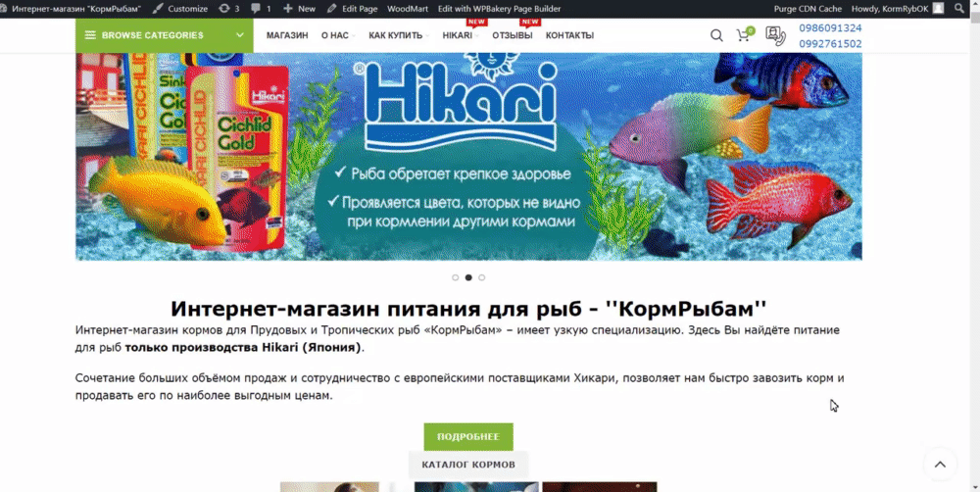
Task: Click the New content plus item
Action: (x=299, y=9)
